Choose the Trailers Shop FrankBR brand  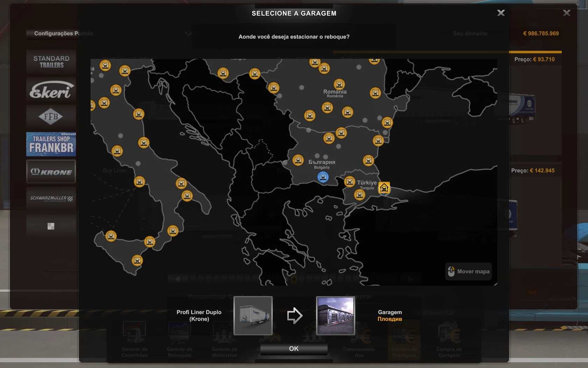[51, 144]
